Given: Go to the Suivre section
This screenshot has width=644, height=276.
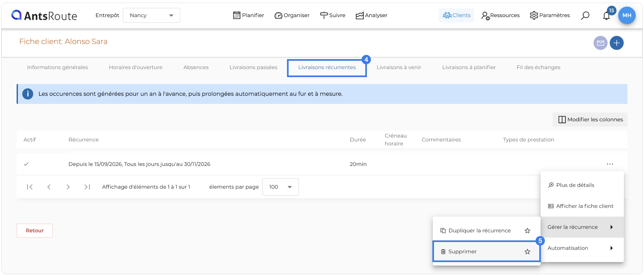Looking at the screenshot, I should (x=333, y=15).
